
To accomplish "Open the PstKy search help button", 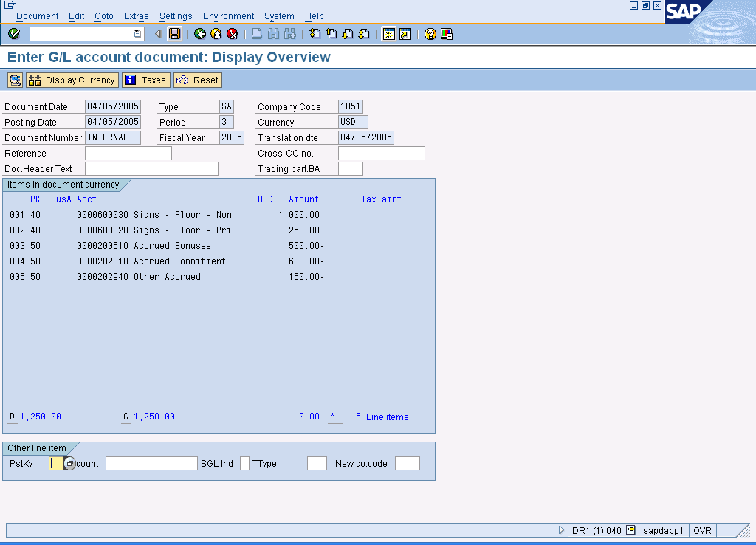I will pos(69,464).
